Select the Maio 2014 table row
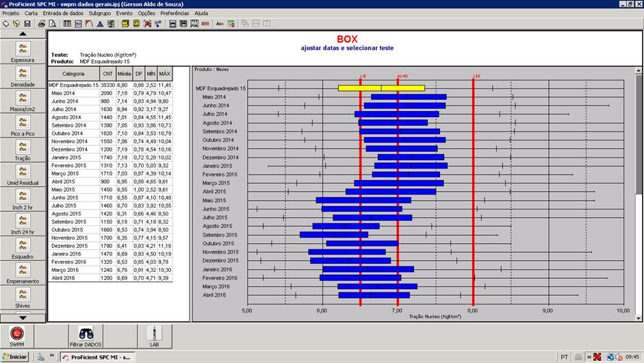Viewport: 644px width, 363px height. tap(110, 93)
